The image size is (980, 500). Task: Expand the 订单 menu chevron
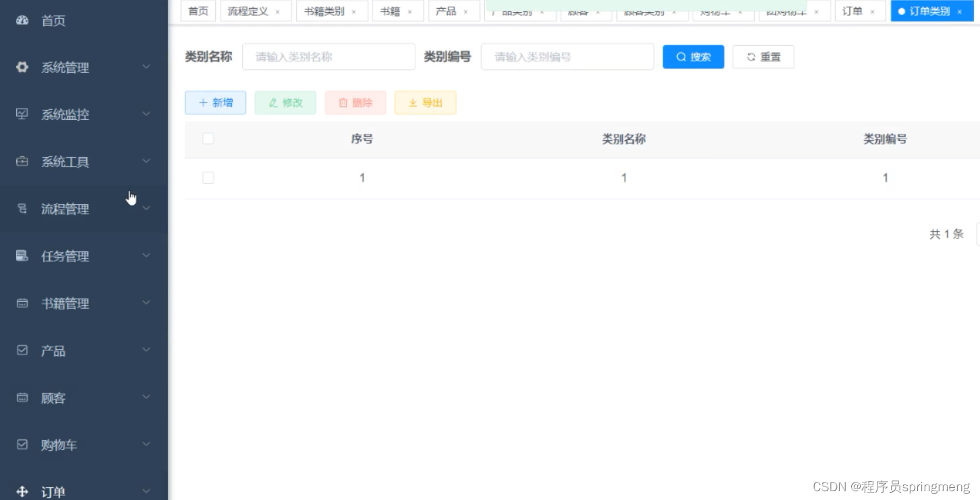146,491
